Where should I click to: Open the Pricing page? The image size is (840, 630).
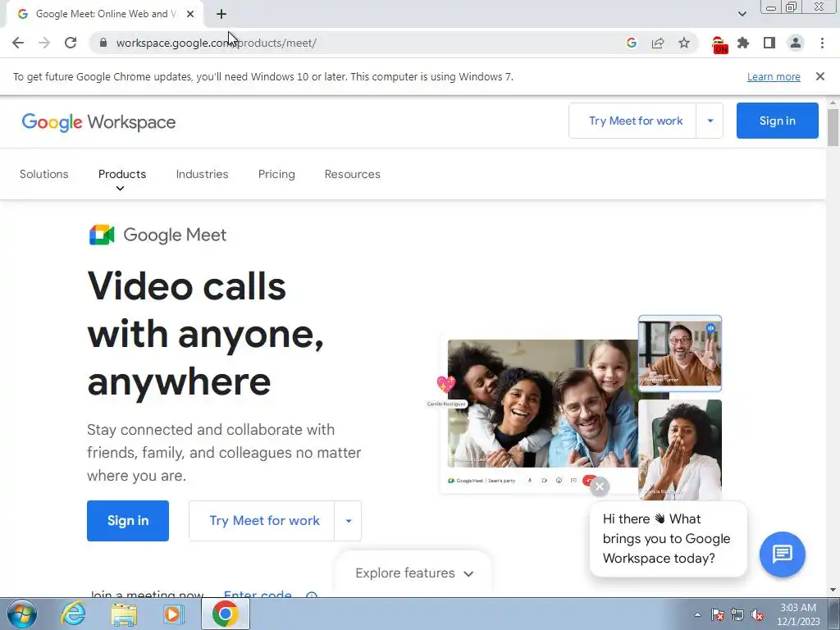tap(276, 174)
